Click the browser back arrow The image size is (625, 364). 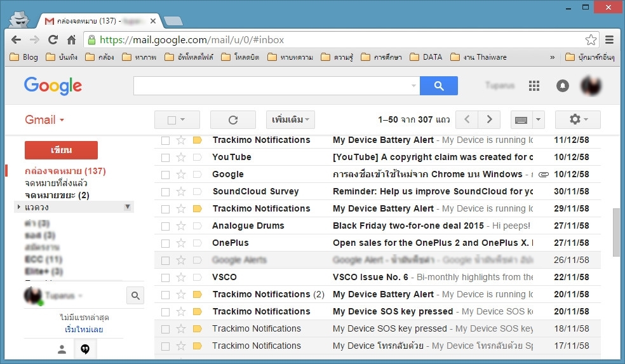pos(16,40)
